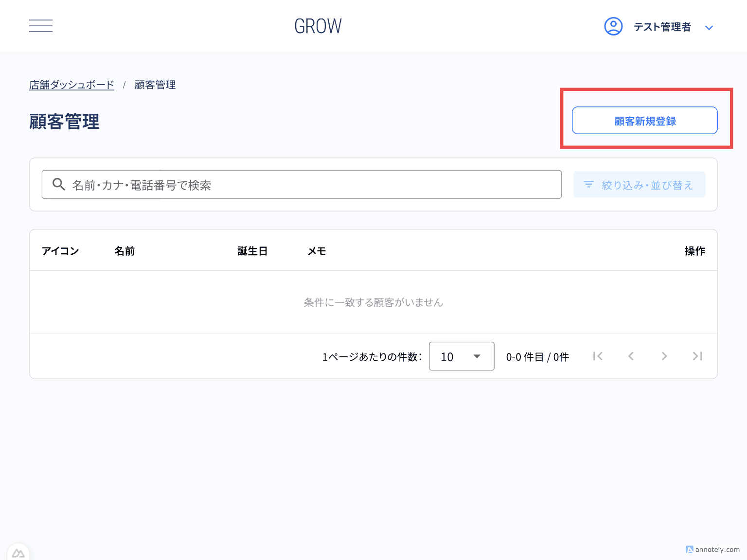Click the magnifier icon in search box
747x560 pixels.
(59, 184)
